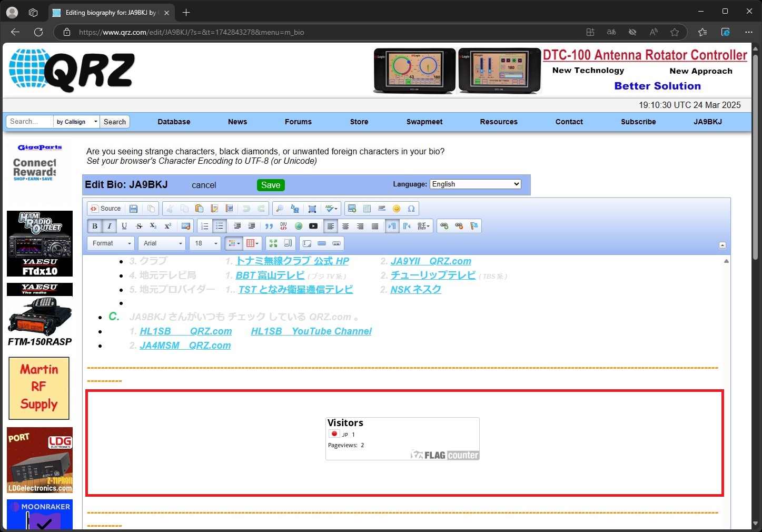Toggle bulleted list
762x532 pixels.
pos(220,226)
